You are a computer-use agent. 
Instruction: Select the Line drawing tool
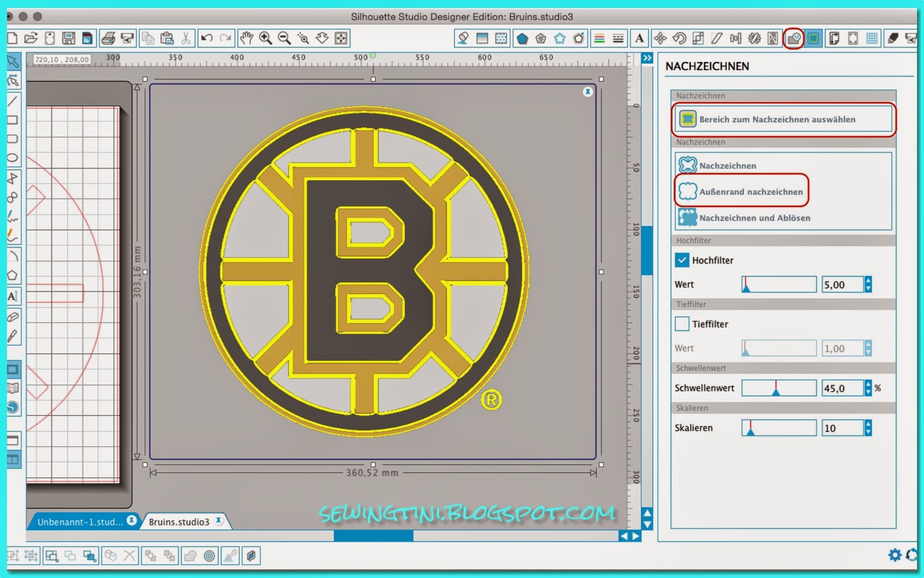(13, 101)
